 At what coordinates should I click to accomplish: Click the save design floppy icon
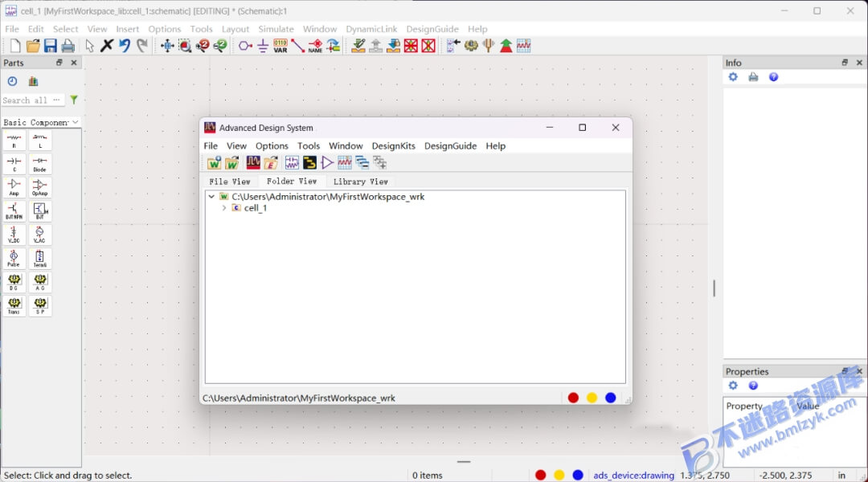51,46
